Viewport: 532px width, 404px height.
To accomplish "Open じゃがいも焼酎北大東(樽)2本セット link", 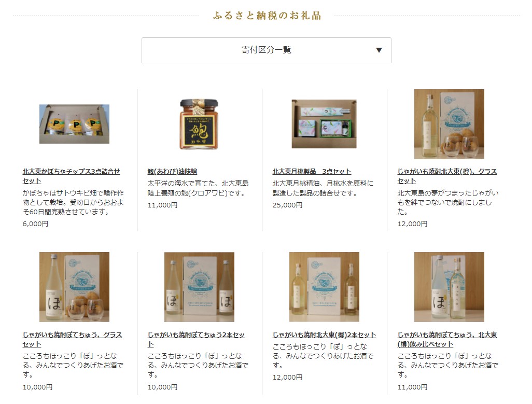I will coord(325,335).
